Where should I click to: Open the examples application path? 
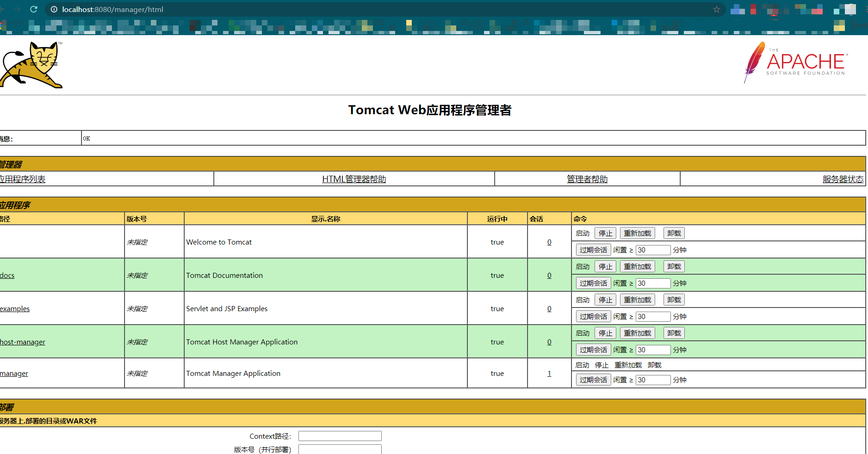15,308
